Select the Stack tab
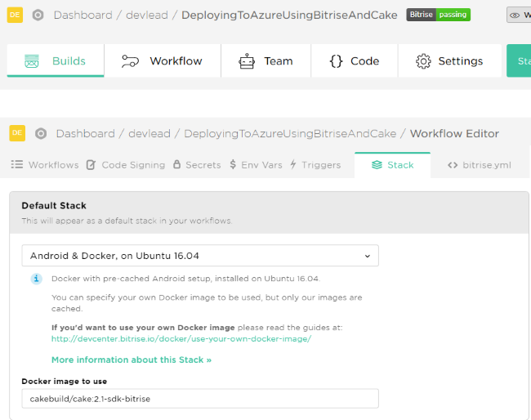 click(392, 165)
